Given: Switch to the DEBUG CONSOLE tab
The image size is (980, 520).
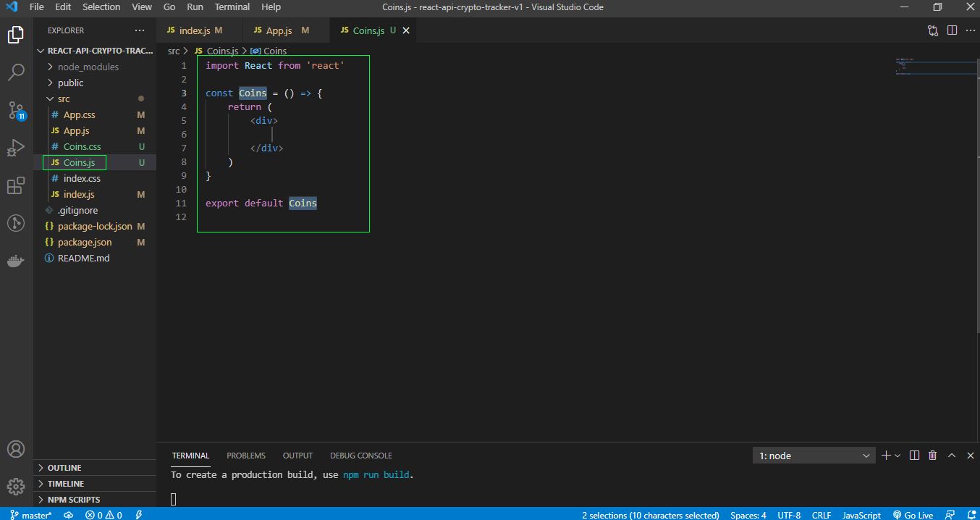Looking at the screenshot, I should pos(361,456).
